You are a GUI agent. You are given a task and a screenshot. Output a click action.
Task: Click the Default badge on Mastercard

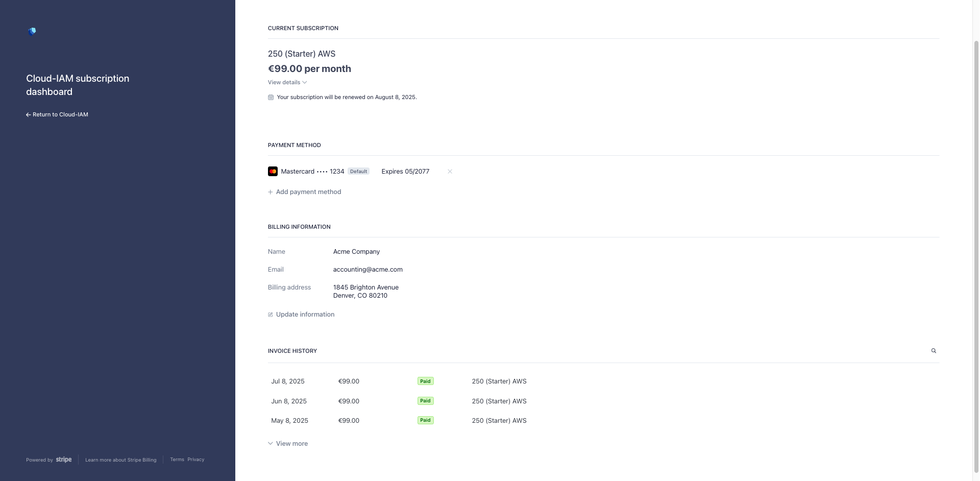(358, 172)
